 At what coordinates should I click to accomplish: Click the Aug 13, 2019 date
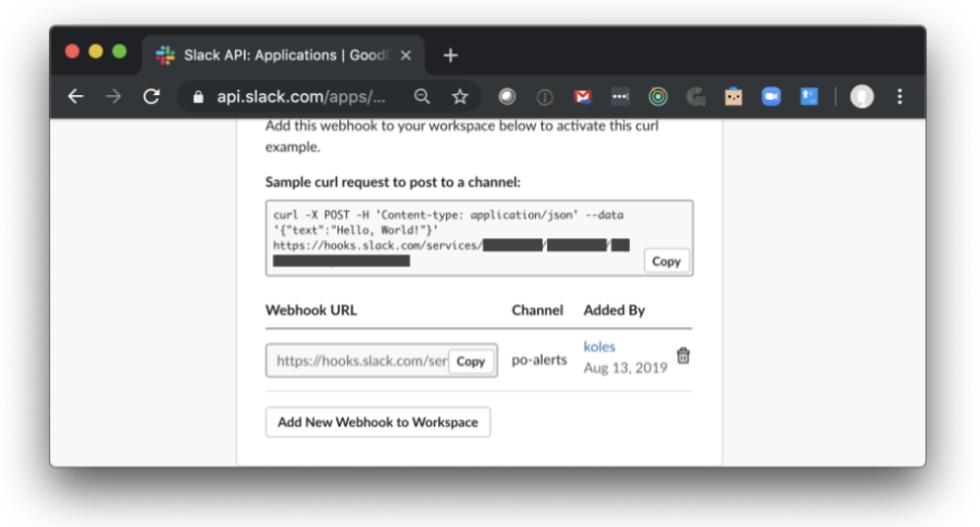(x=625, y=367)
